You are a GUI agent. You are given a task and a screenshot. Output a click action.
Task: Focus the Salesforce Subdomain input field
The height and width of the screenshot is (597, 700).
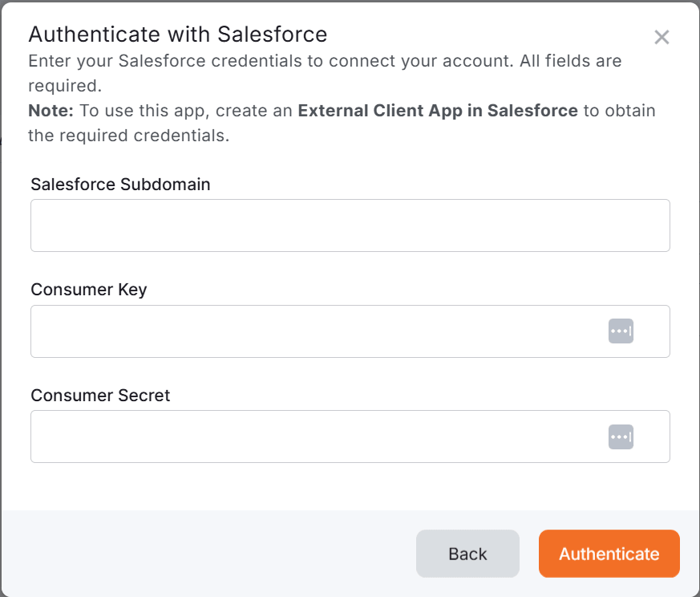click(350, 225)
